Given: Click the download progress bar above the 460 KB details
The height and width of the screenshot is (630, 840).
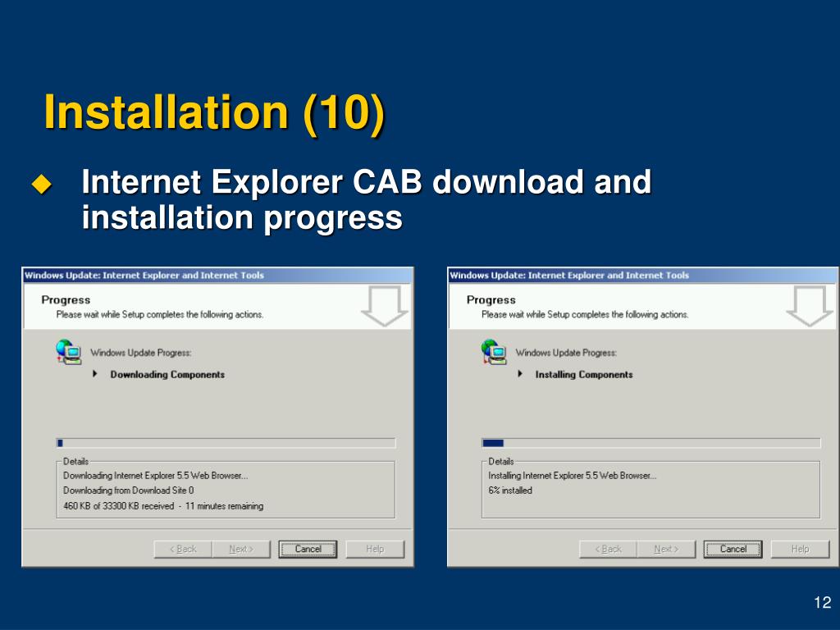Looking at the screenshot, I should point(226,443).
